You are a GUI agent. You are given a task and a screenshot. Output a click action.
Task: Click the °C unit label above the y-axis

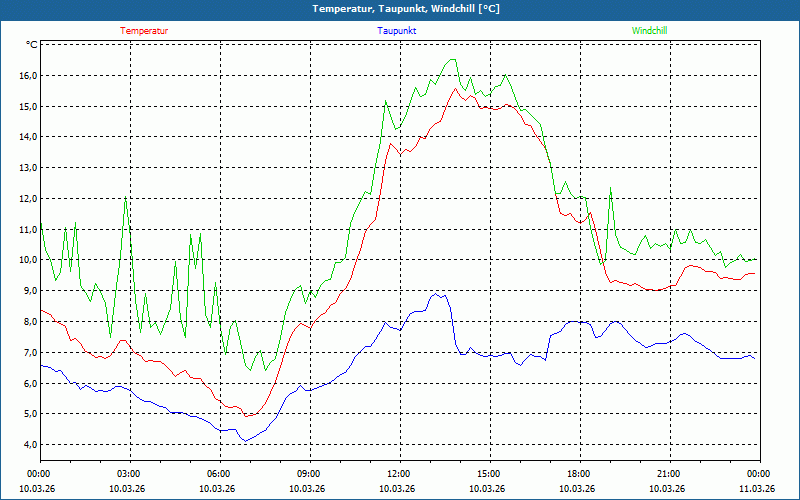32,45
